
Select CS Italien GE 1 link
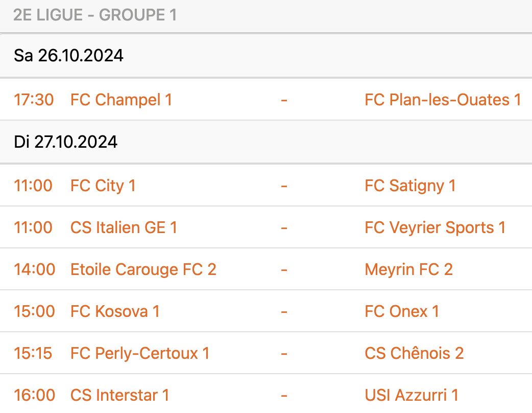(124, 227)
